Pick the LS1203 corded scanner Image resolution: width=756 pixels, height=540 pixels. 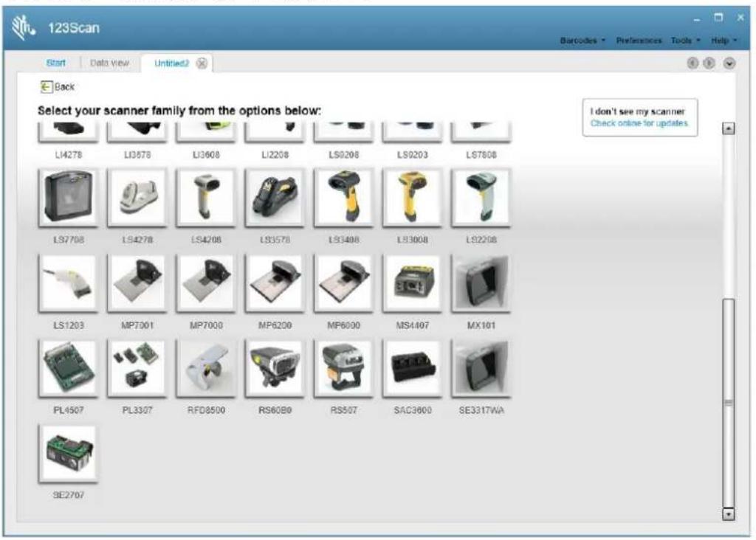(x=69, y=283)
